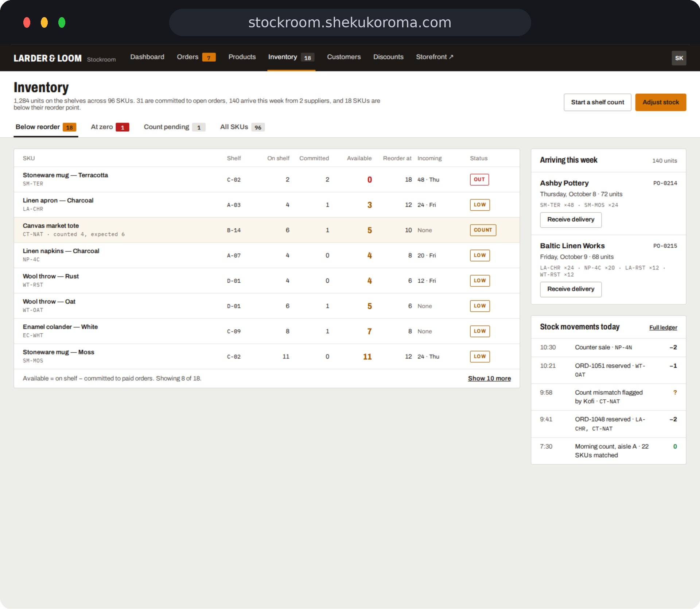Viewport: 700px width, 609px height.
Task: Select Canvas market tote row
Action: pyautogui.click(x=267, y=230)
